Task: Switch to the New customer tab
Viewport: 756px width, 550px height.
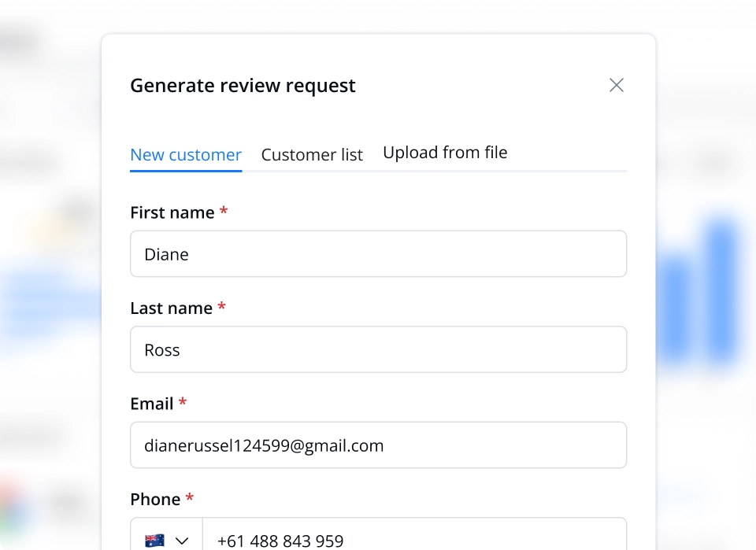Action: [x=186, y=154]
